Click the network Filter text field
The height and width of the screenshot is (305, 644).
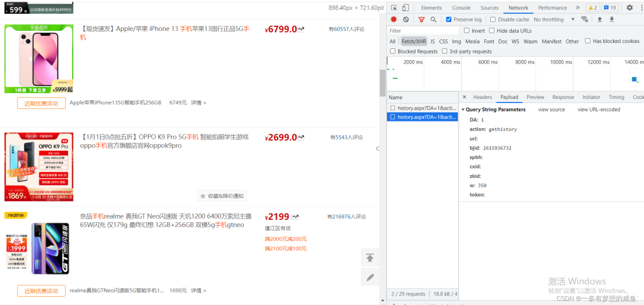(x=423, y=31)
